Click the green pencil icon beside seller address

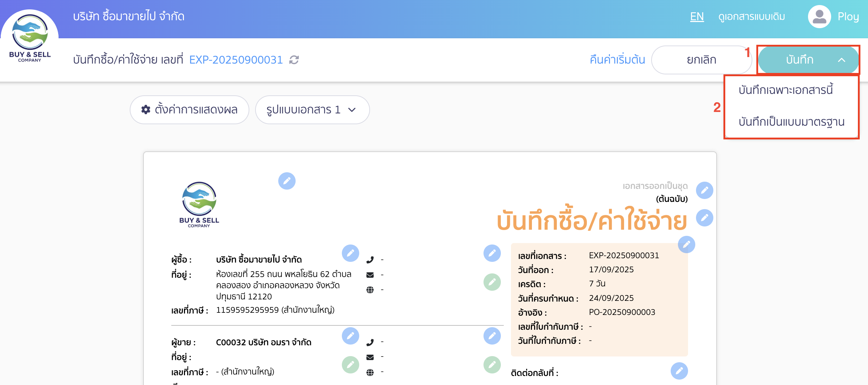point(351,365)
